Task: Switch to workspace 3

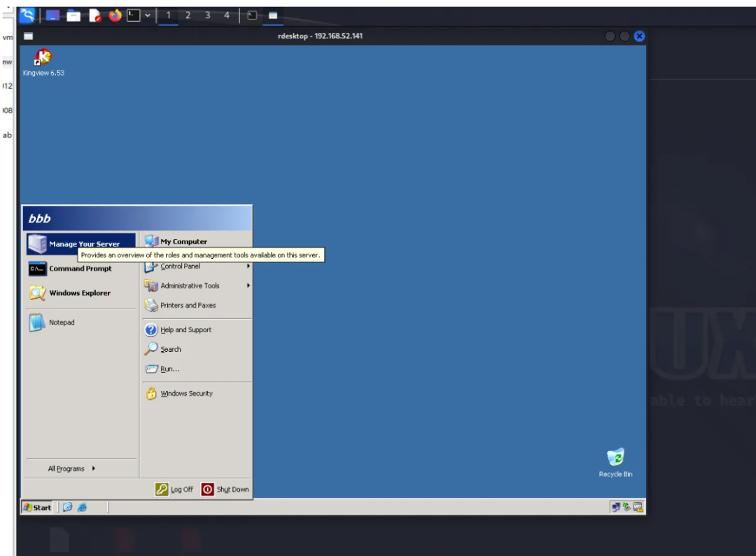Action: coord(208,15)
